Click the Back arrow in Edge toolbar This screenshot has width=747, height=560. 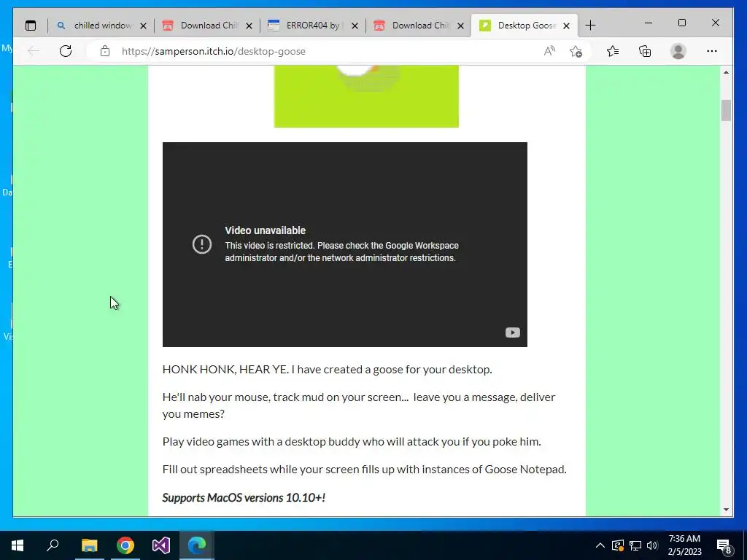point(34,51)
